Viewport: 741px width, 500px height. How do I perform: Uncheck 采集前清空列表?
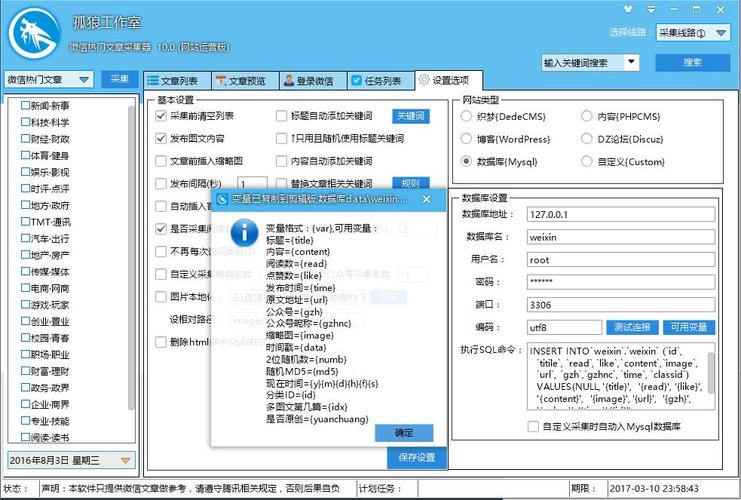pyautogui.click(x=161, y=116)
